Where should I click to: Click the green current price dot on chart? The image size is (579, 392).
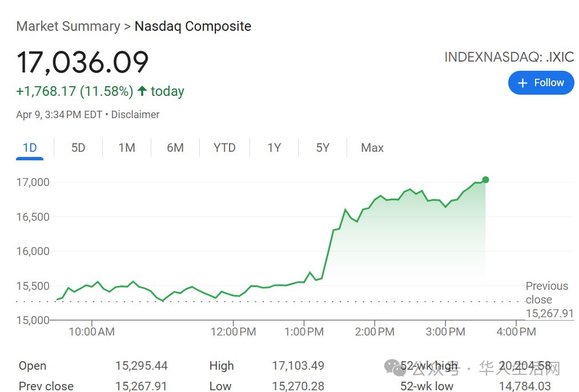485,180
